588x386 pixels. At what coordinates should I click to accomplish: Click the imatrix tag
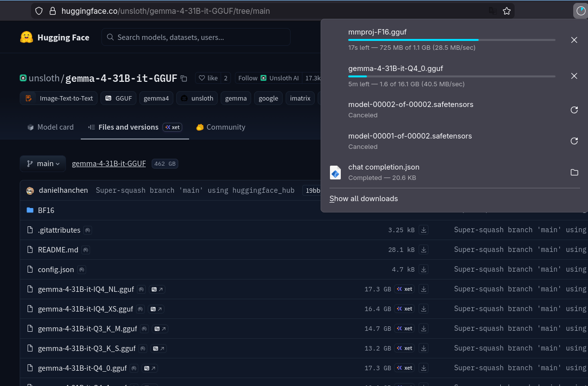point(300,99)
